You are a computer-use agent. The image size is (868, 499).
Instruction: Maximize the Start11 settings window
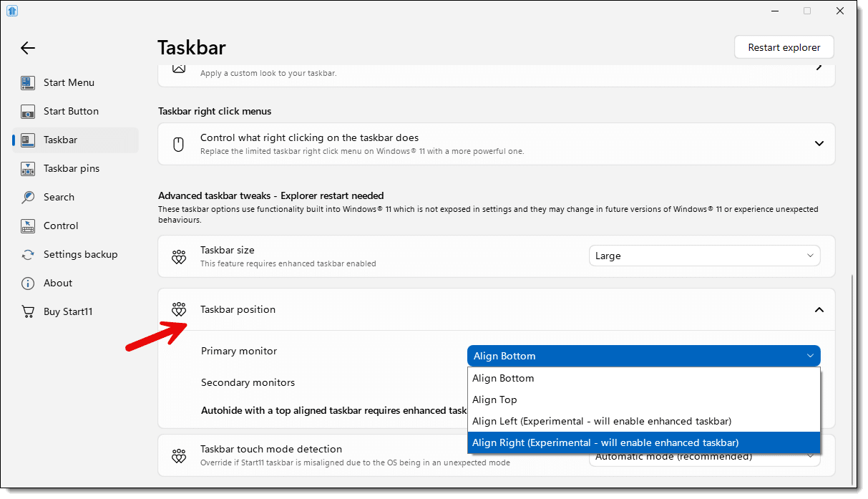(807, 11)
